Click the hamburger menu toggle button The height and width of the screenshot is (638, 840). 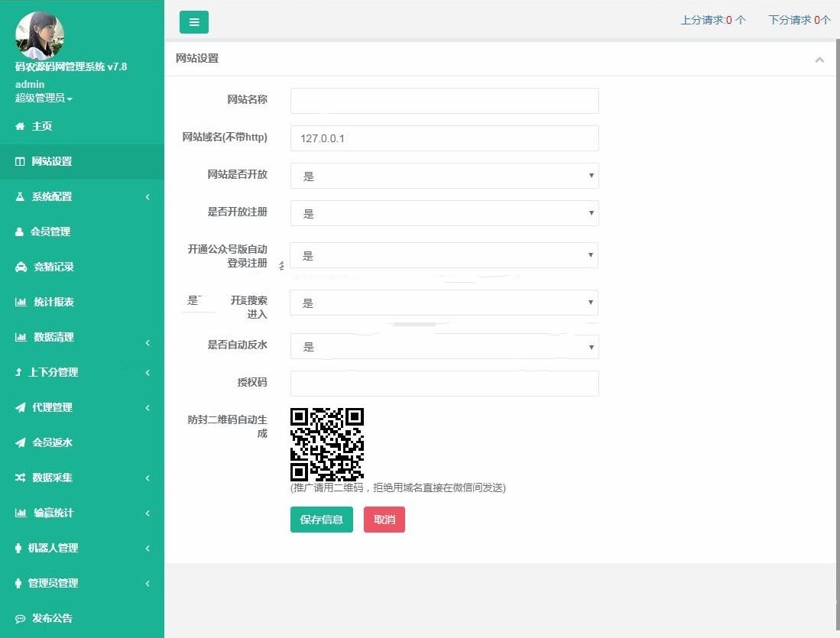193,22
